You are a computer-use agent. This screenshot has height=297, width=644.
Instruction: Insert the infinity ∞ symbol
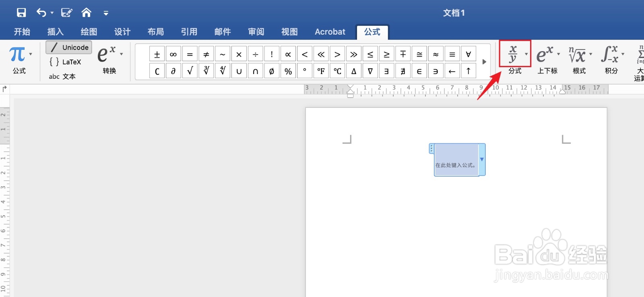pyautogui.click(x=173, y=54)
